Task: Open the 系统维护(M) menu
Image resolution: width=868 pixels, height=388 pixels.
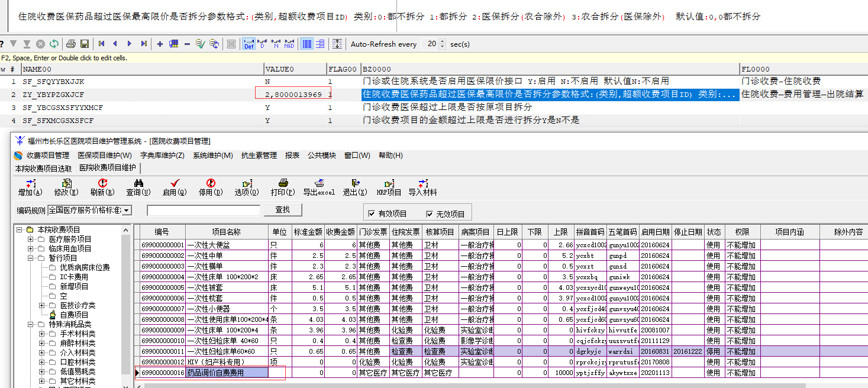Action: click(213, 156)
